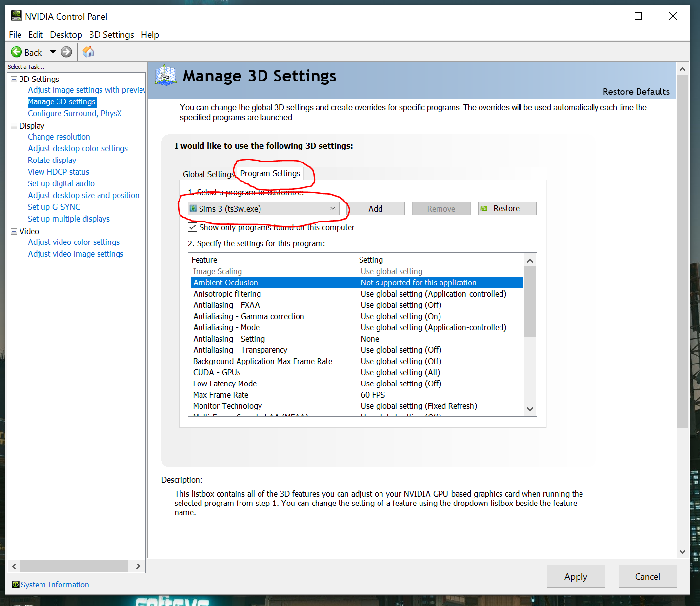Click the main panel scroll down arrow

pyautogui.click(x=682, y=551)
